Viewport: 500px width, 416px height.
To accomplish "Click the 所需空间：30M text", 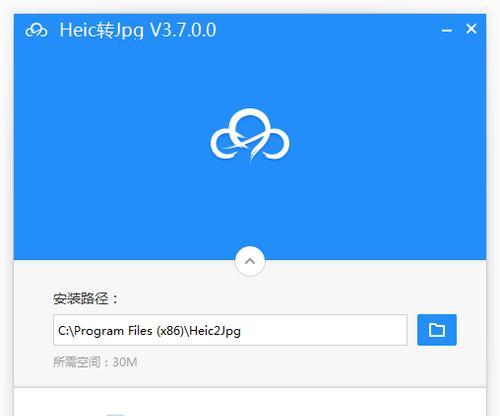I will pyautogui.click(x=95, y=362).
